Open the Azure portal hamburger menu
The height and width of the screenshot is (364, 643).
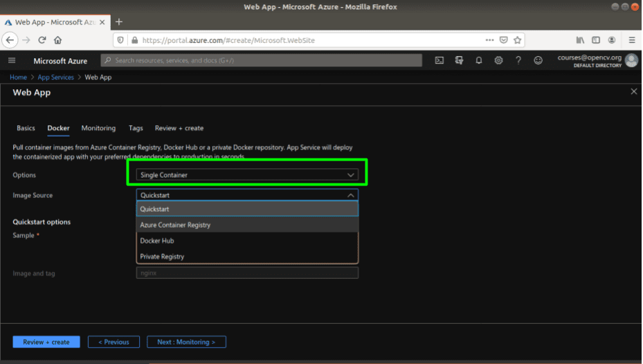pos(12,61)
